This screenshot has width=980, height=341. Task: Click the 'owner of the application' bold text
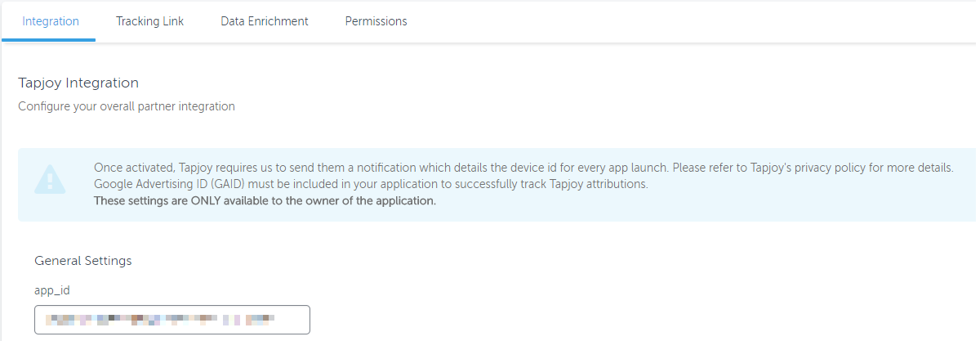(x=375, y=200)
